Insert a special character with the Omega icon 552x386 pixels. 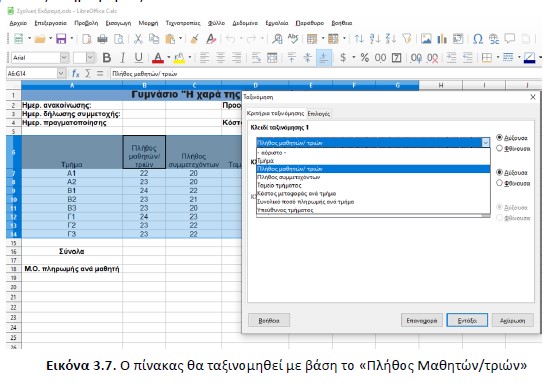pos(478,39)
